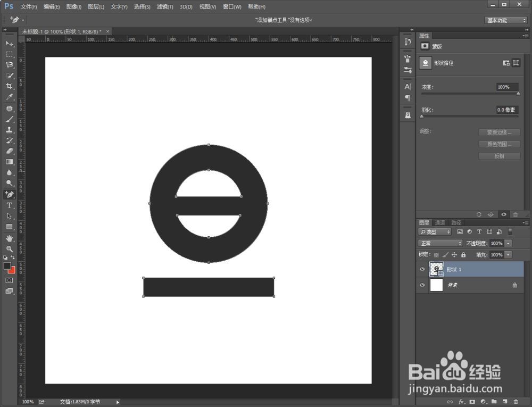This screenshot has height=407, width=532.
Task: Select the Path Selection tool
Action: tap(9, 216)
